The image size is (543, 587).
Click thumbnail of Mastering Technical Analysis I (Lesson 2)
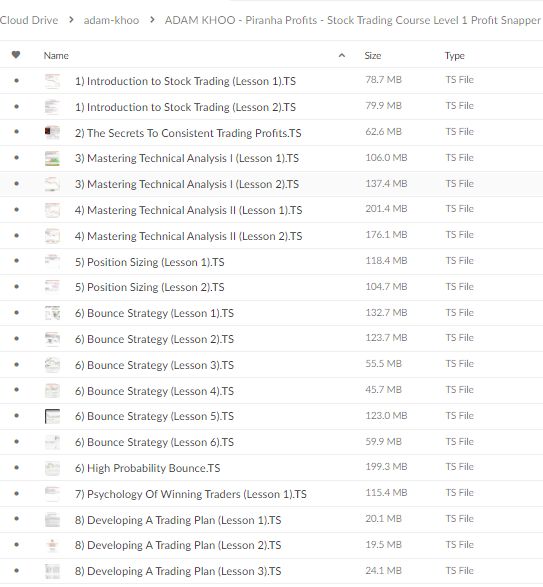52,184
